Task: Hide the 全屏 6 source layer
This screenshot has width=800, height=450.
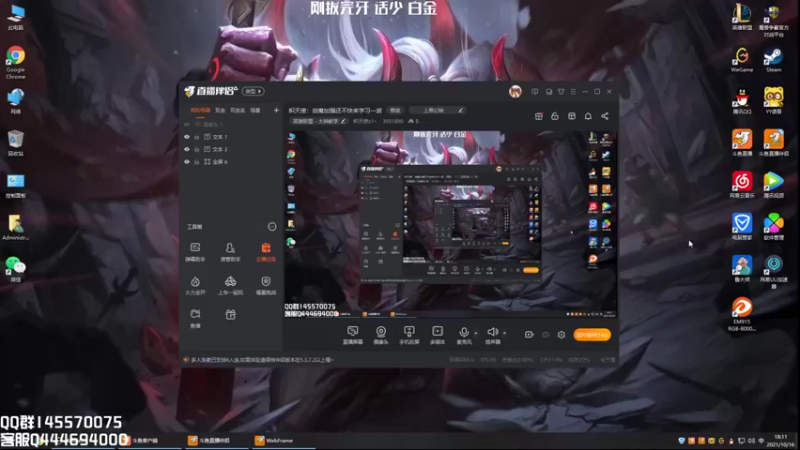Action: coord(187,162)
